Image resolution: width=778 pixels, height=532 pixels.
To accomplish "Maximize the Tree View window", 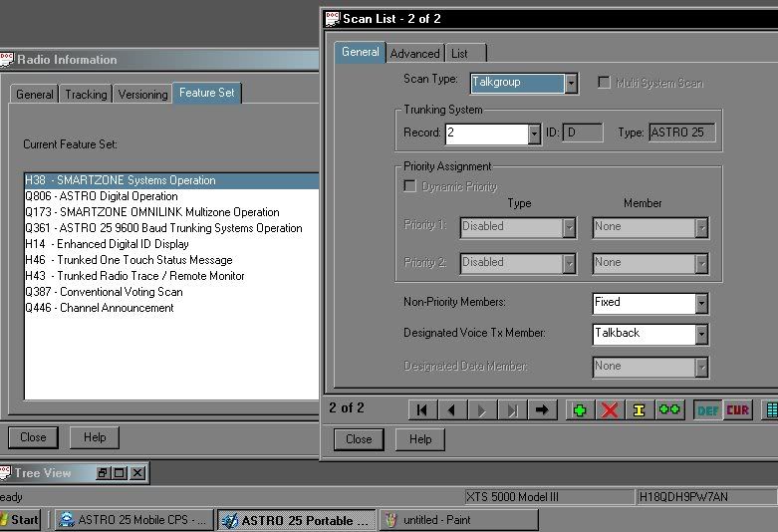I will point(120,473).
